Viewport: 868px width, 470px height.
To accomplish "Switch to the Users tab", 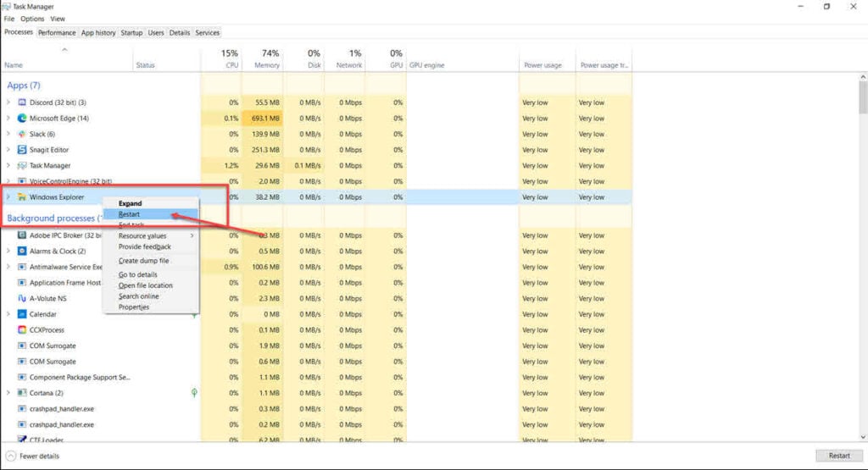I will 156,33.
